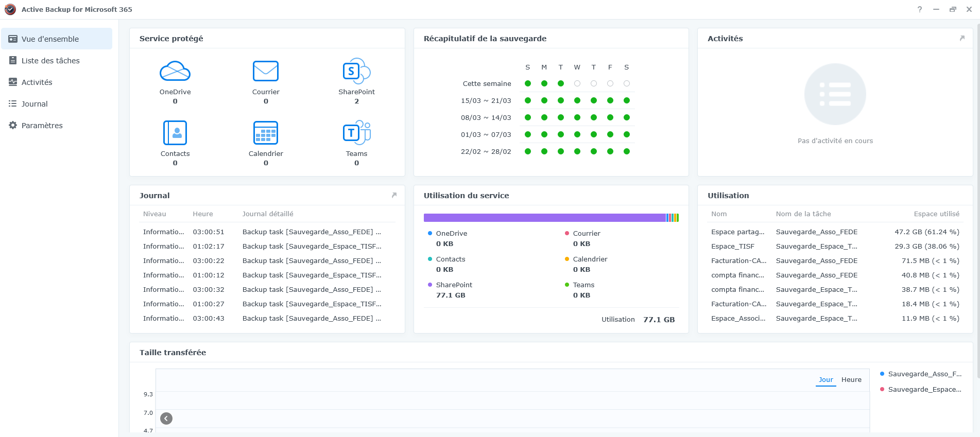Open Activités panel via its arrow icon
The image size is (980, 437).
pos(962,39)
